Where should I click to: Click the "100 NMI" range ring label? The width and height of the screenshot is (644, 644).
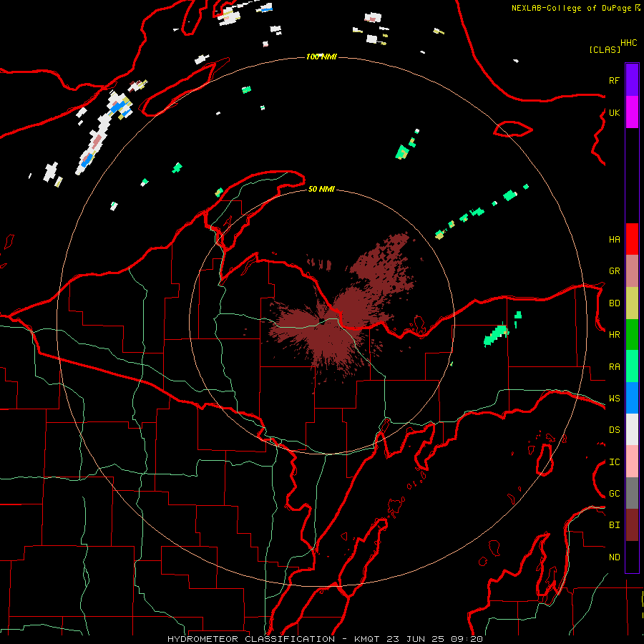click(x=321, y=57)
